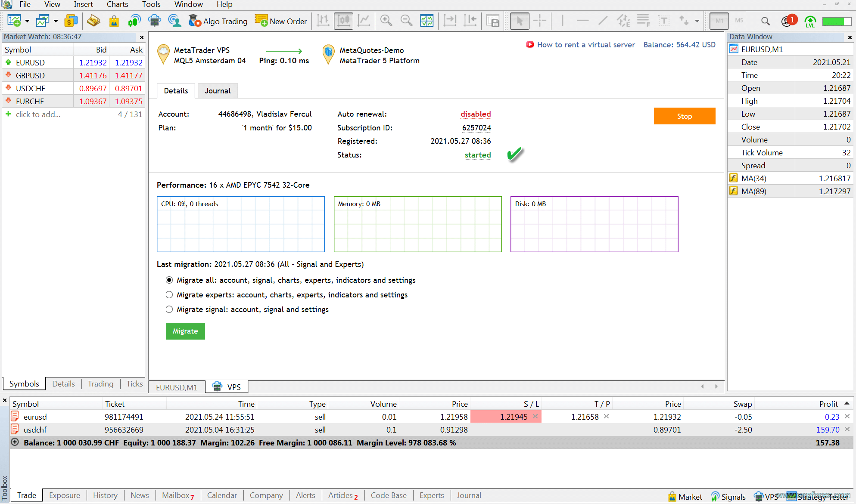Zoom in on the chart

tap(386, 21)
